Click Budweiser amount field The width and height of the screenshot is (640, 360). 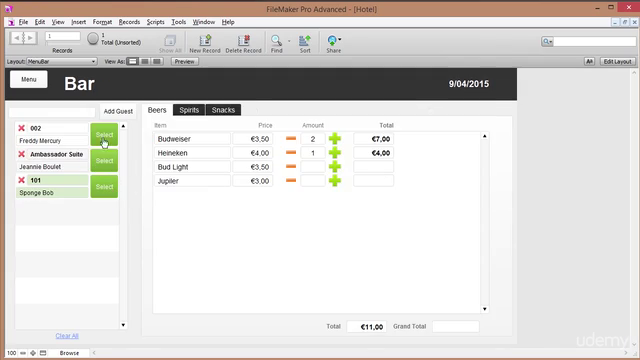coord(313,139)
